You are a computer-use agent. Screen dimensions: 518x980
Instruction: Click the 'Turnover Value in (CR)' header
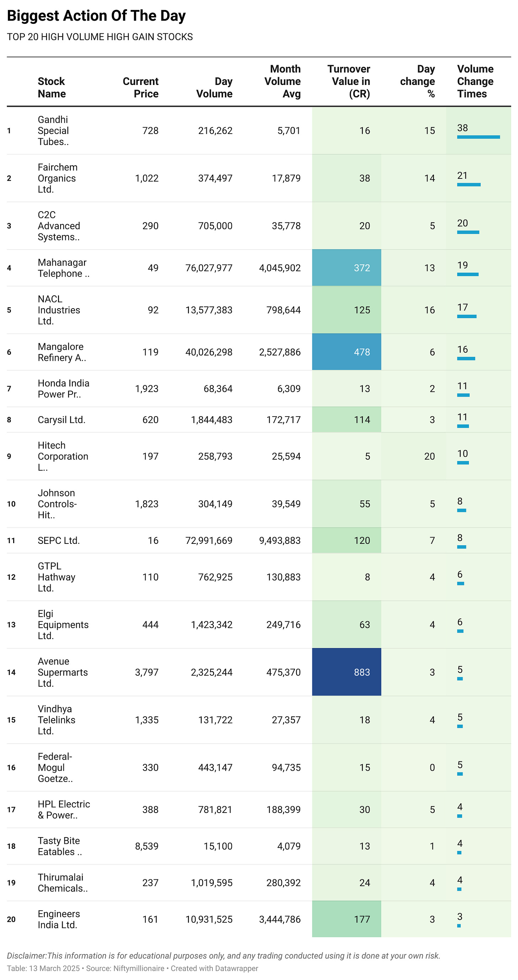point(349,81)
